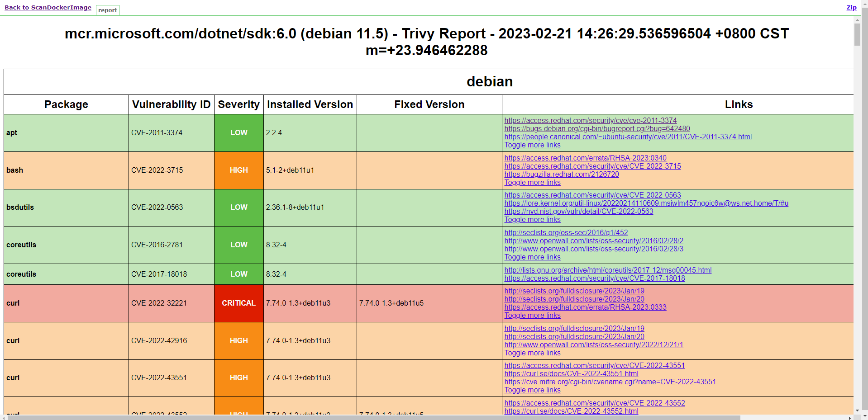Screen dimensions: 868x420
Task: Expand more links for the critical curl CVE-2022-32221
Action: point(532,315)
